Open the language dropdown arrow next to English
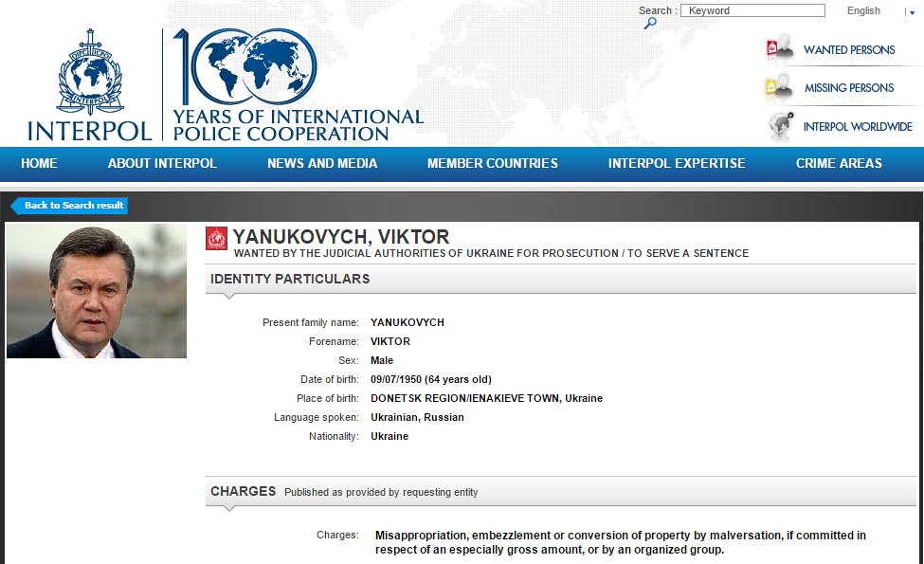 click(912, 12)
